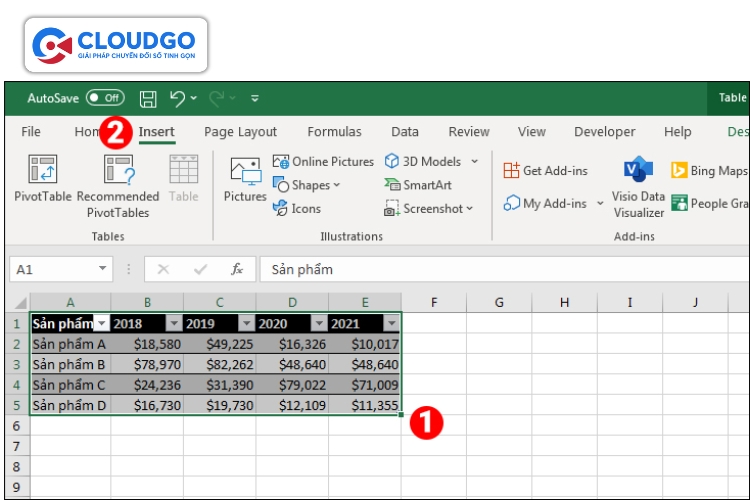
Task: Select cell B3 containing $78,970
Action: pos(147,365)
